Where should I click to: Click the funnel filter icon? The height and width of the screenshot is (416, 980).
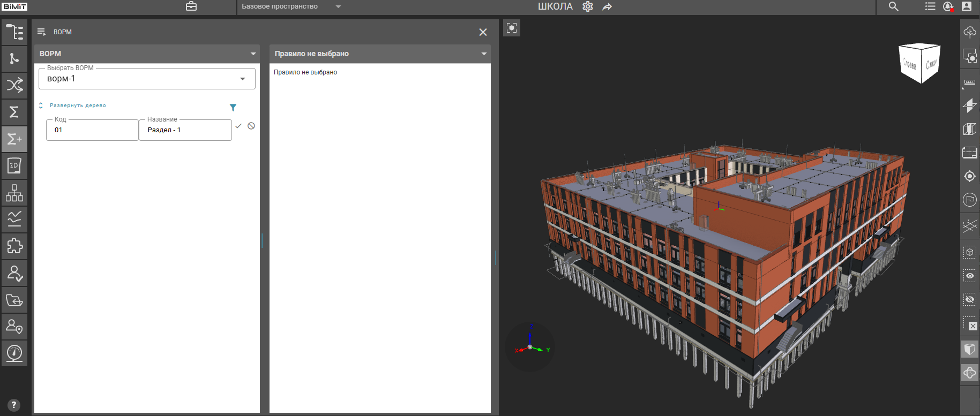pos(233,108)
